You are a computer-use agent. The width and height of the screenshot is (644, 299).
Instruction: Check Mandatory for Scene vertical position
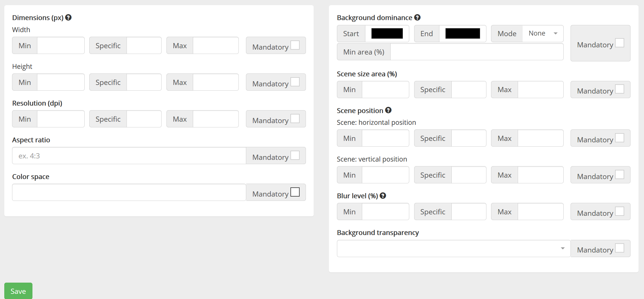[x=620, y=175]
